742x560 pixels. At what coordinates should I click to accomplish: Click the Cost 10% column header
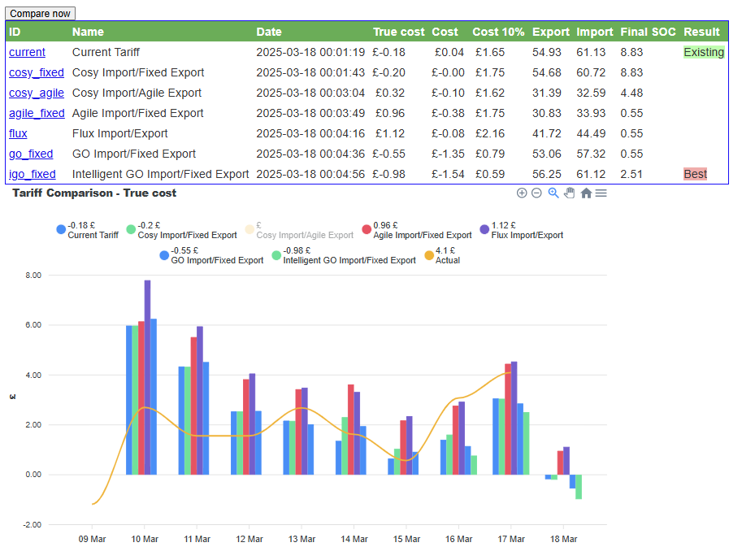pos(498,32)
